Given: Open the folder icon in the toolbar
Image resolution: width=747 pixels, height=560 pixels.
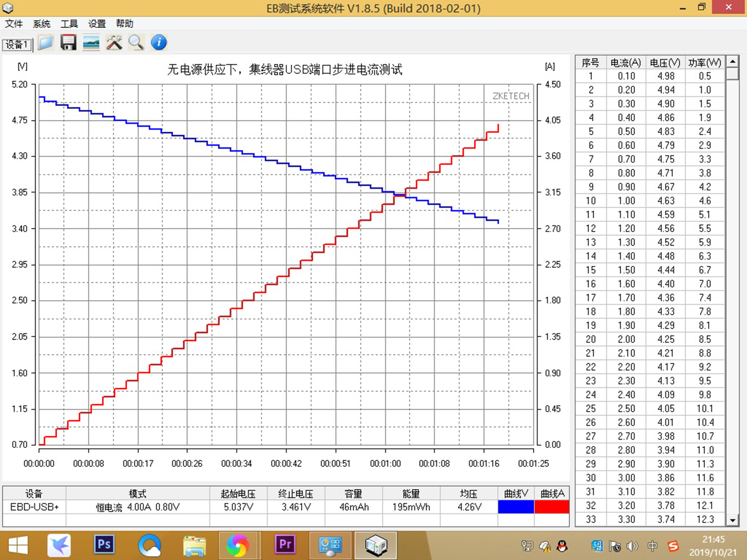Looking at the screenshot, I should coord(46,42).
